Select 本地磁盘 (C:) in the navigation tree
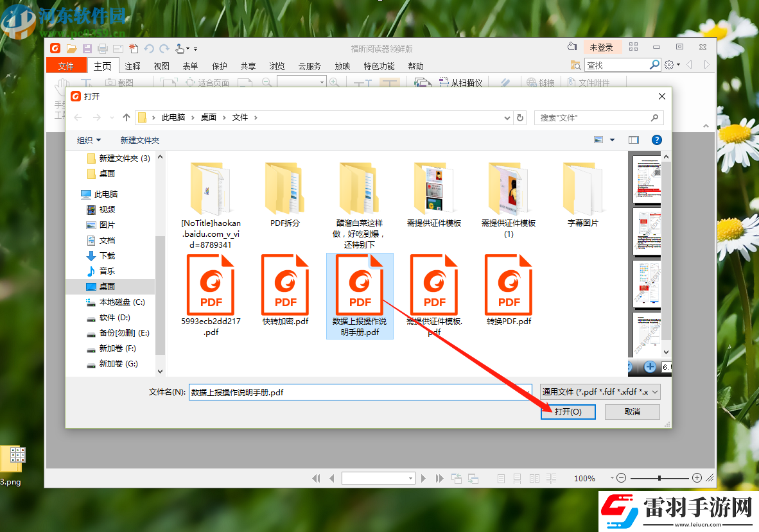759x532 pixels. 116,302
